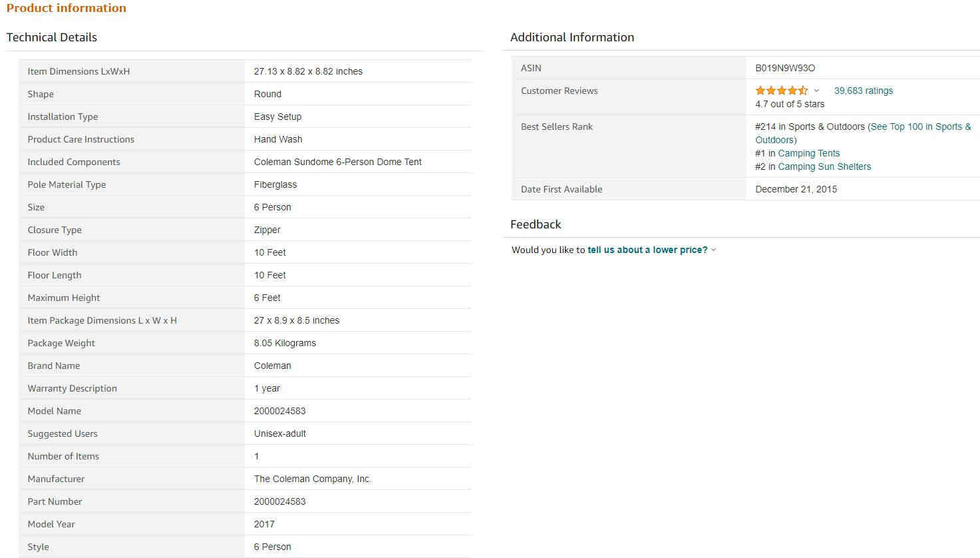Click the Feedback heading
This screenshot has width=980, height=558.
pos(536,224)
